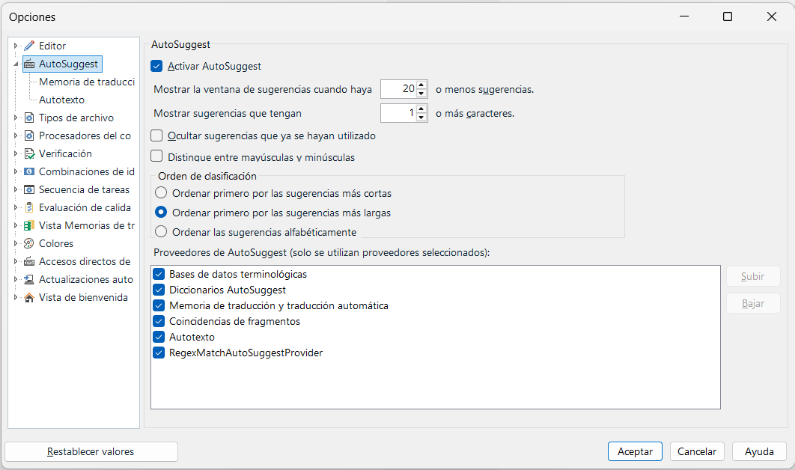
Task: Click the characters field showing 1
Action: click(399, 113)
